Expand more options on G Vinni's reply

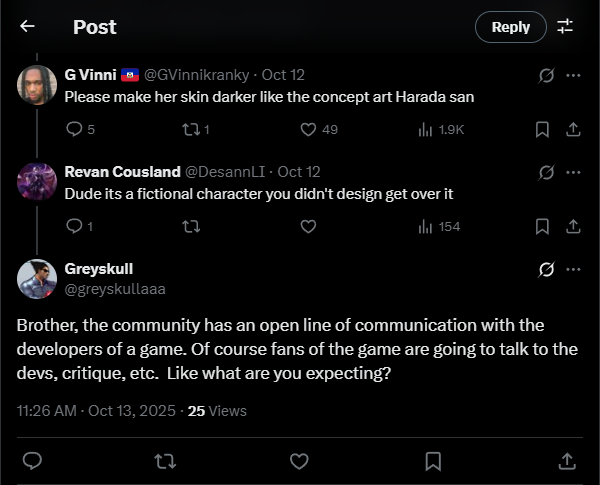573,75
